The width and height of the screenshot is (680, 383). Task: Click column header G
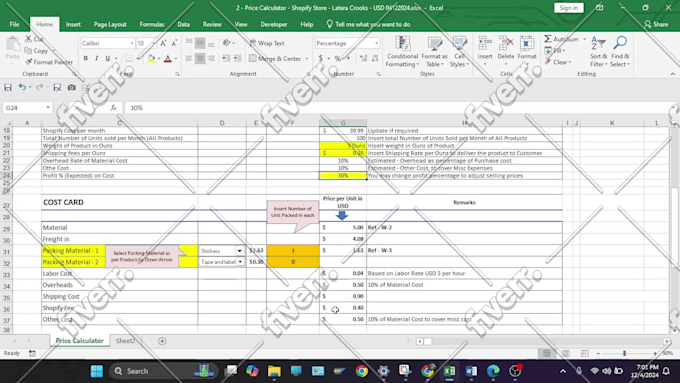[x=343, y=123]
